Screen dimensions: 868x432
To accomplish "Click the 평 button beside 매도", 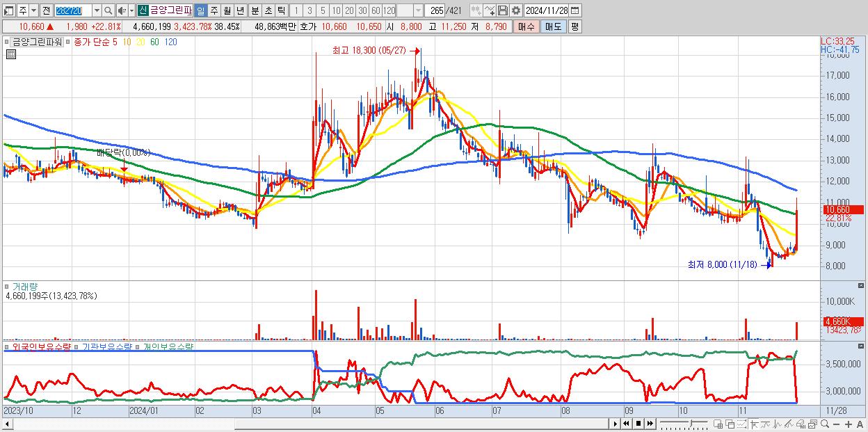I will click(x=574, y=26).
